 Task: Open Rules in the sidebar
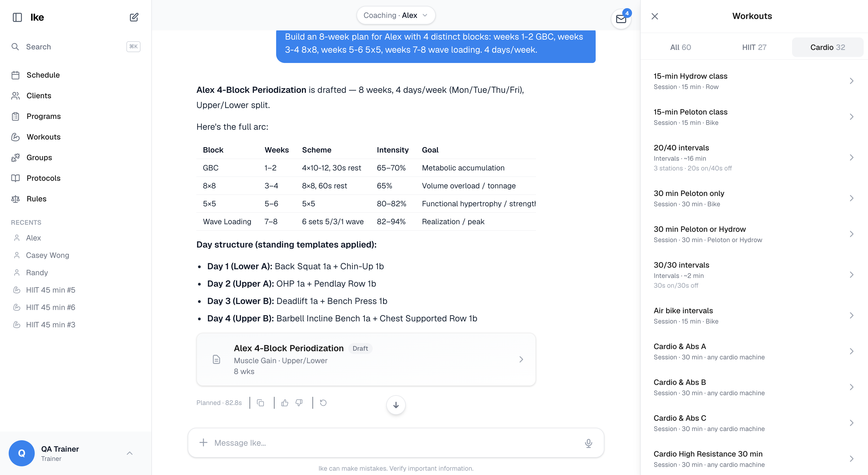coord(76,199)
